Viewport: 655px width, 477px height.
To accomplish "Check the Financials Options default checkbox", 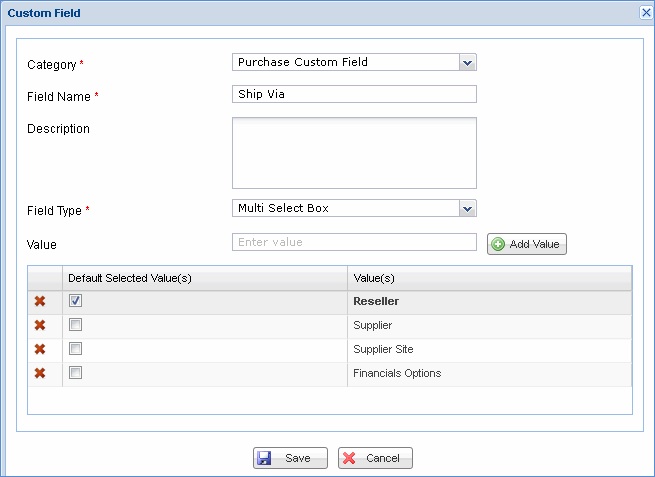I will click(x=76, y=372).
